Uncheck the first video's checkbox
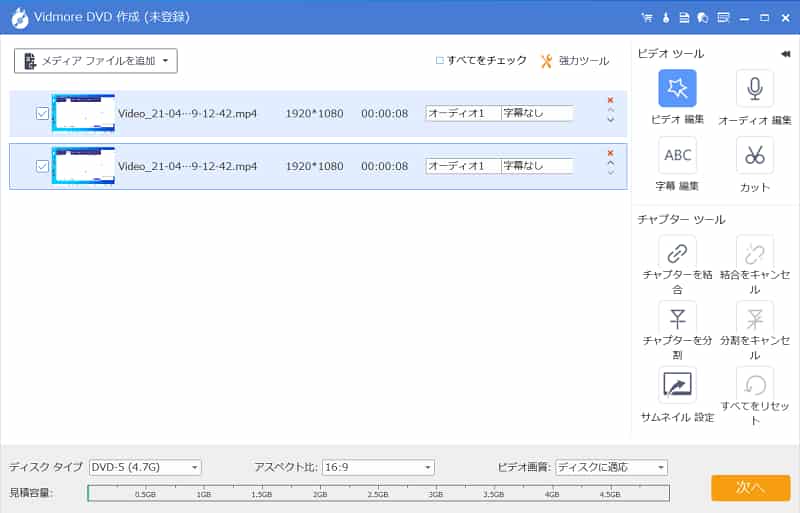Screen dimensions: 800x513 click(42, 113)
